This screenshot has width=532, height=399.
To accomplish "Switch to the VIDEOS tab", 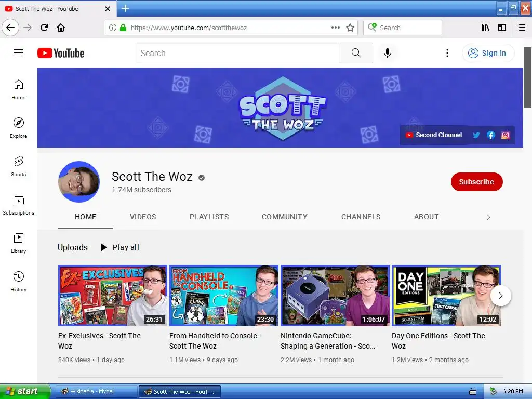I will point(143,217).
